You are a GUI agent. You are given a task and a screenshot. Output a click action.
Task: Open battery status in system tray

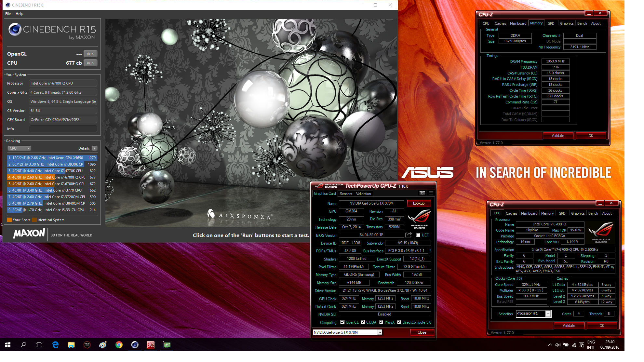click(566, 345)
